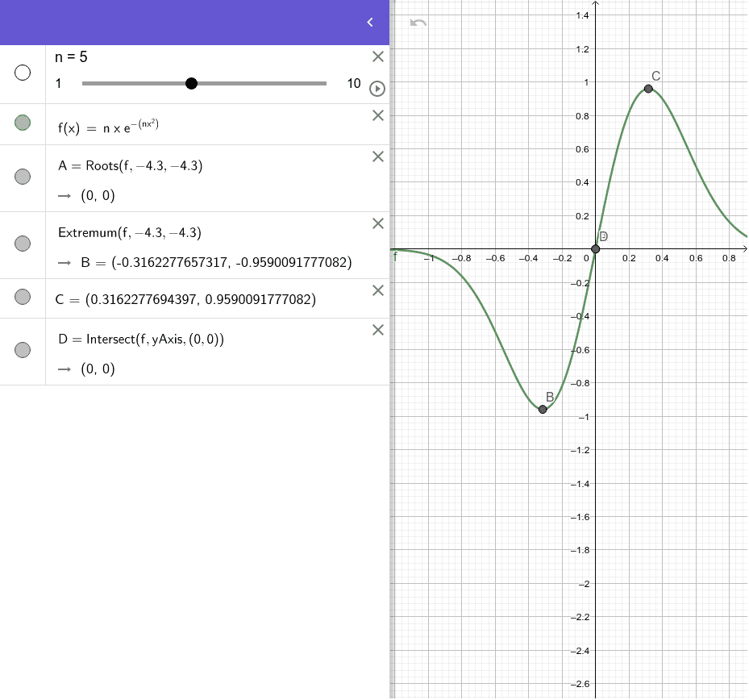Show slider n by clicking its visibility circle
The height and width of the screenshot is (700, 749).
(23, 73)
